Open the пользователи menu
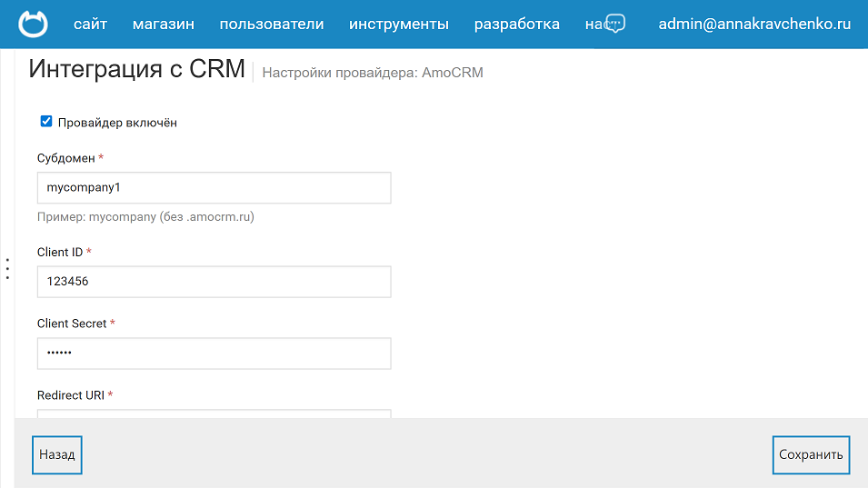868x488 pixels. tap(271, 25)
